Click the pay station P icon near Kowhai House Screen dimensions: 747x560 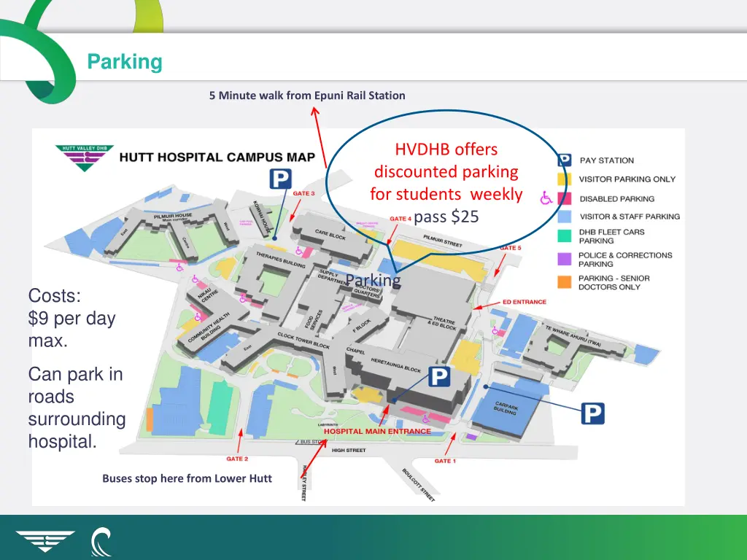coord(281,179)
